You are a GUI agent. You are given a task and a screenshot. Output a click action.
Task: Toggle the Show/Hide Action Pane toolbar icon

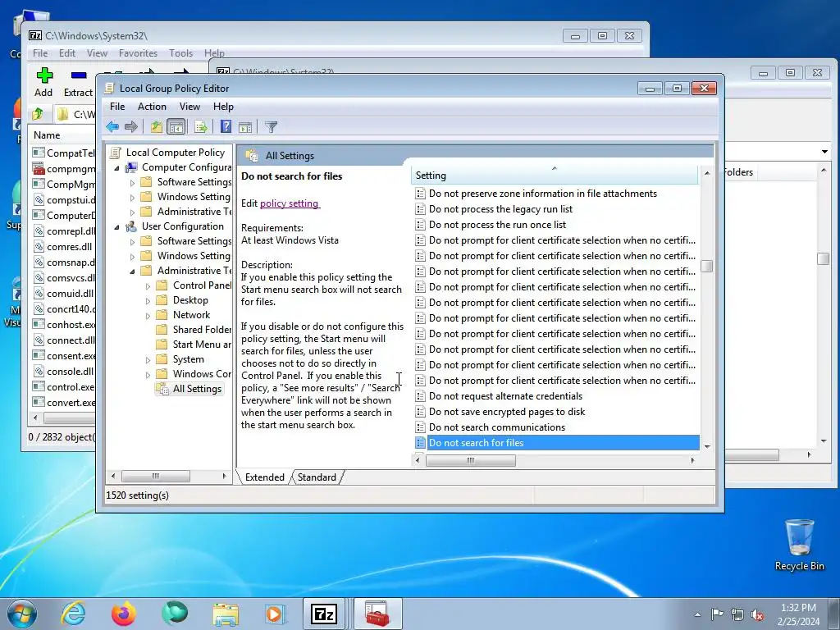[x=245, y=127]
